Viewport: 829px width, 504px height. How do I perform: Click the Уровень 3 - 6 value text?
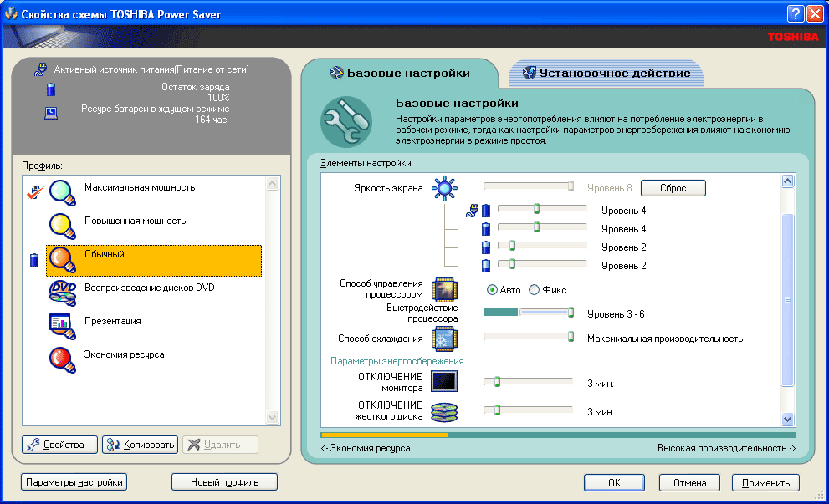[x=616, y=314]
